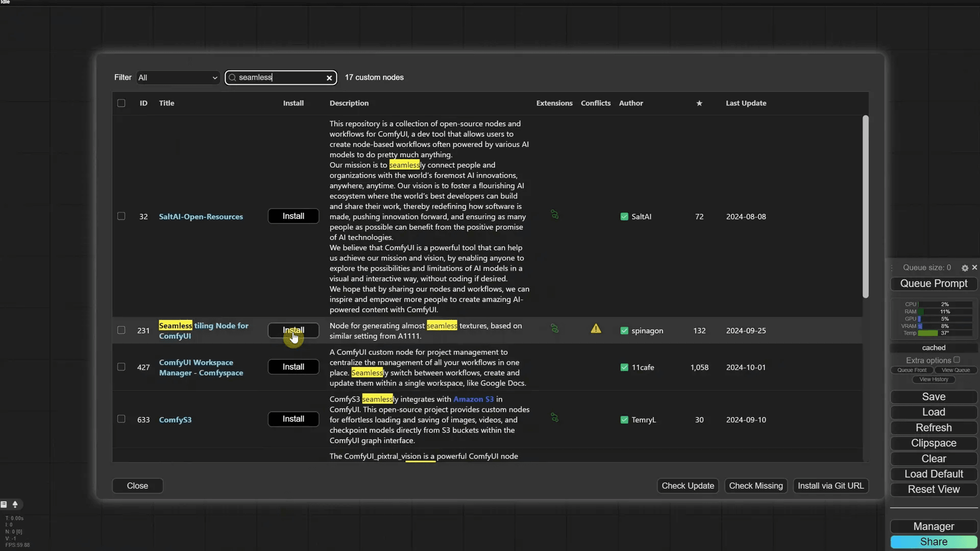This screenshot has height=551, width=980.
Task: Click the Share button
Action: [934, 542]
